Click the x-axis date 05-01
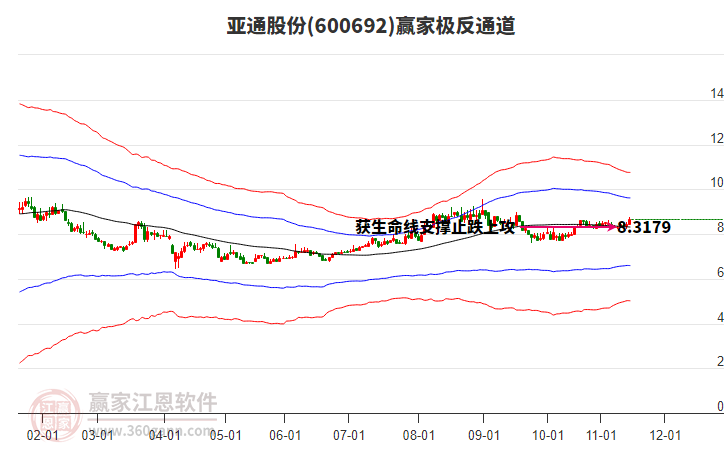The width and height of the screenshot is (726, 450). click(x=225, y=436)
